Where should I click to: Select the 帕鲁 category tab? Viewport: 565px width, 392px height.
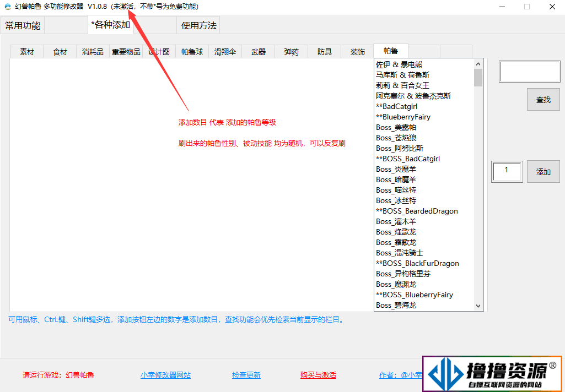tap(391, 51)
